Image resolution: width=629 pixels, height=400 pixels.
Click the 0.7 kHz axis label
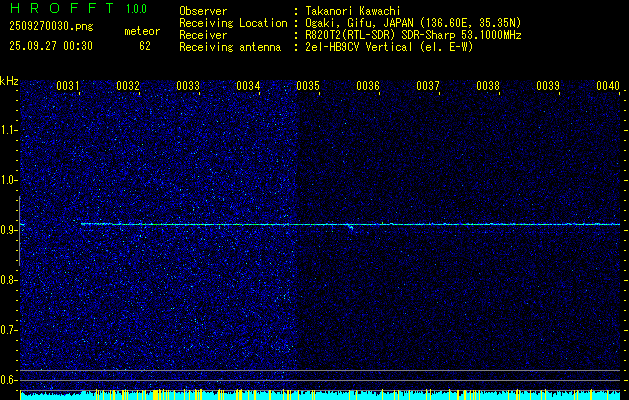tap(8, 330)
